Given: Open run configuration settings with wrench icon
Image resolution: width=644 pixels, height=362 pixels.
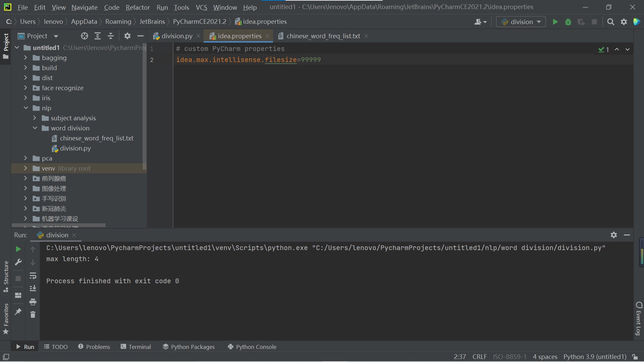Looking at the screenshot, I should tap(18, 262).
